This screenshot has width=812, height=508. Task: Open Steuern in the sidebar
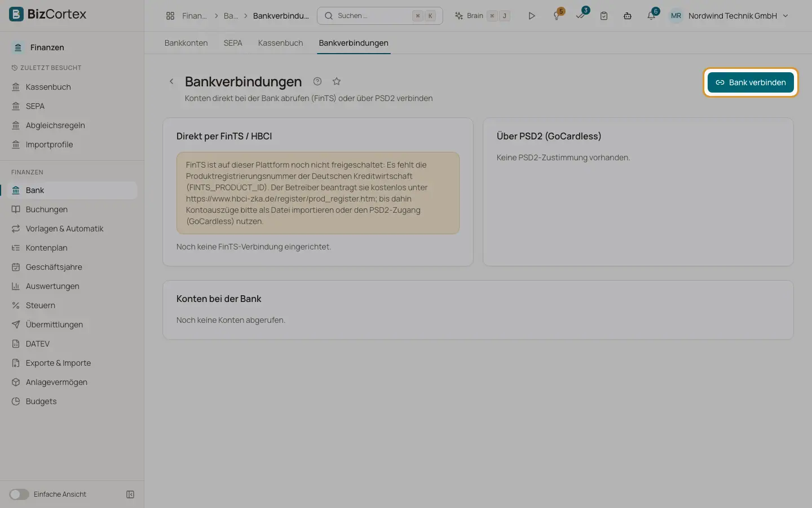click(x=72, y=305)
